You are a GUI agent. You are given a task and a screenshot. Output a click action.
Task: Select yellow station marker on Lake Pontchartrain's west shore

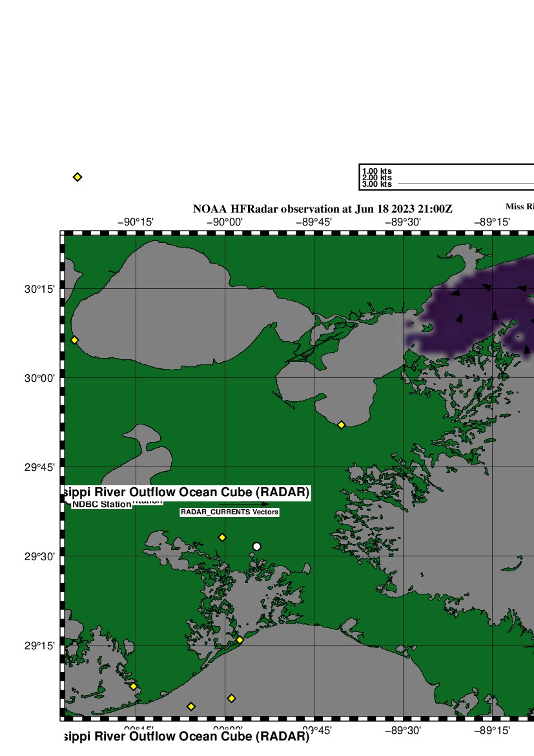(x=74, y=340)
